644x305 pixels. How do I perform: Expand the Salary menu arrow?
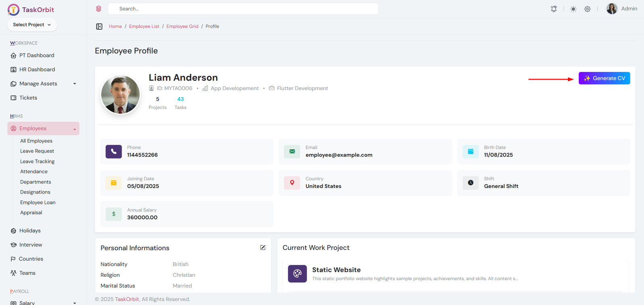click(x=74, y=303)
